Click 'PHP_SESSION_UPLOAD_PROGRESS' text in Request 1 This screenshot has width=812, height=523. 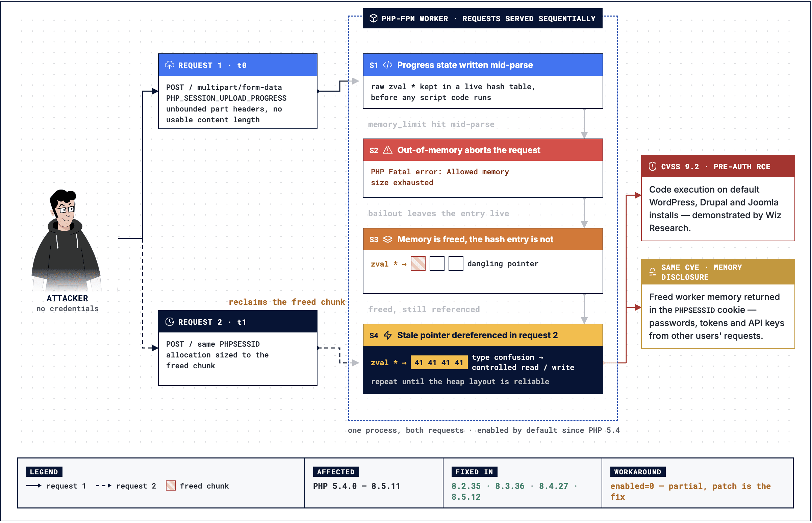(226, 98)
